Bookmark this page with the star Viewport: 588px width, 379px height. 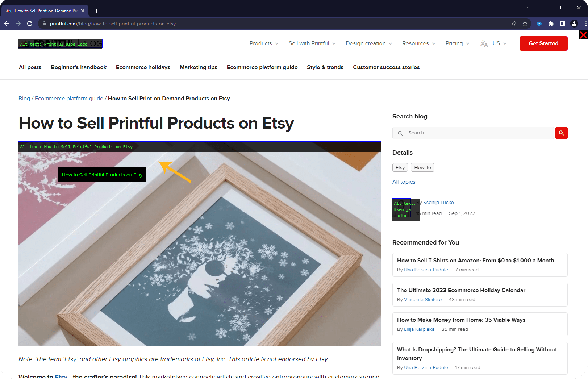coord(525,24)
